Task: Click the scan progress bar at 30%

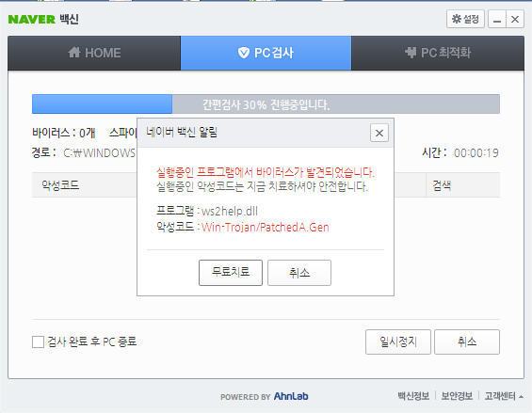Action: pyautogui.click(x=266, y=104)
